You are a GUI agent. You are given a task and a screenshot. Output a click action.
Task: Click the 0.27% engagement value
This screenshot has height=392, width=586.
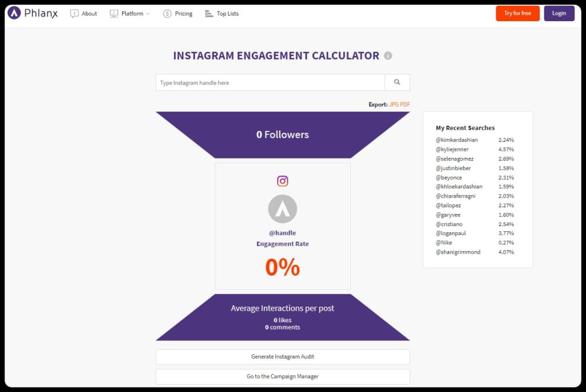pyautogui.click(x=506, y=243)
